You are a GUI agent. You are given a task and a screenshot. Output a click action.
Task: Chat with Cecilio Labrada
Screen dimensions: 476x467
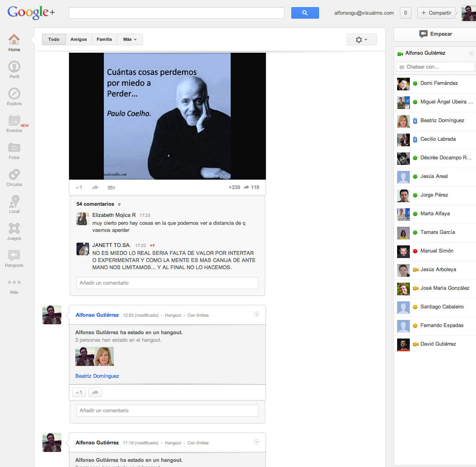point(435,139)
